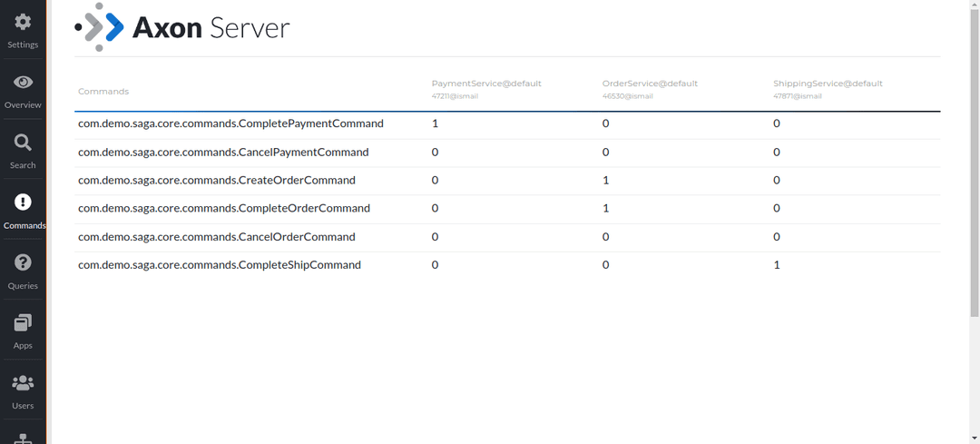The width and height of the screenshot is (980, 444).
Task: Open Overview using the eye icon
Action: 23,83
